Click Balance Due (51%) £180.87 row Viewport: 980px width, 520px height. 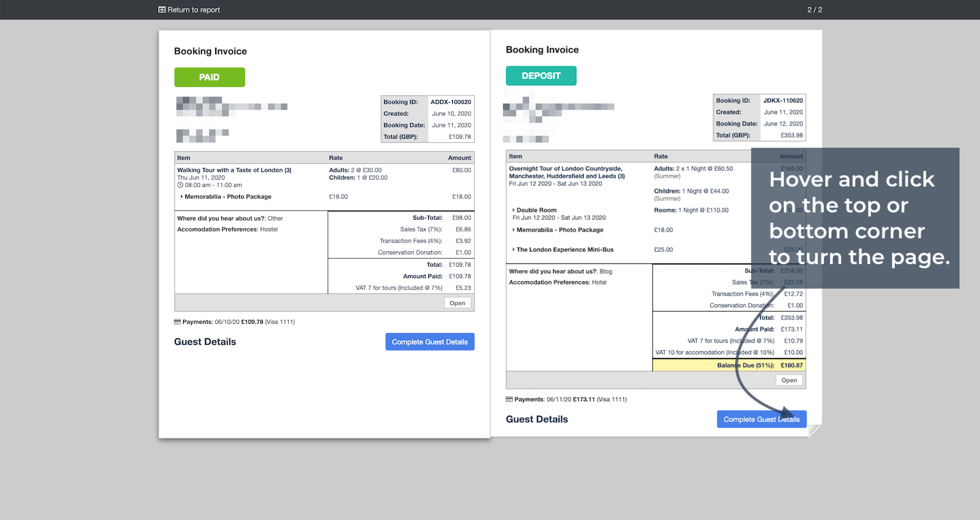[x=729, y=365]
